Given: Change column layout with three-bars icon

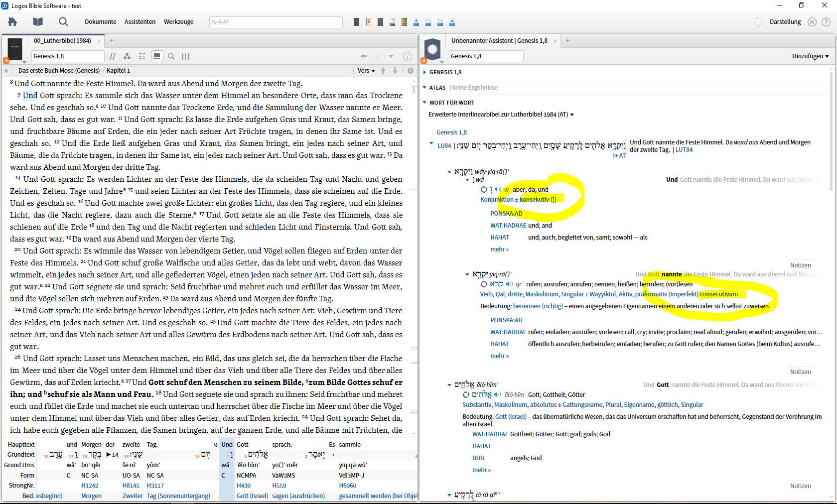Looking at the screenshot, I should pos(186,56).
